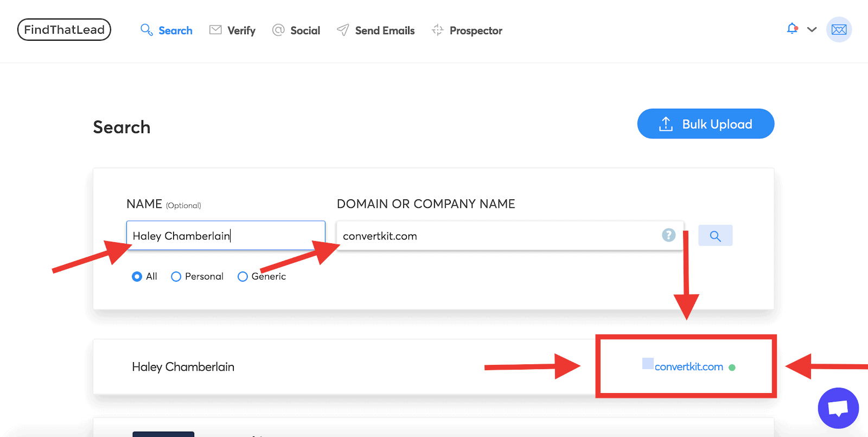Click the Search page heading
The height and width of the screenshot is (437, 868).
coord(122,127)
